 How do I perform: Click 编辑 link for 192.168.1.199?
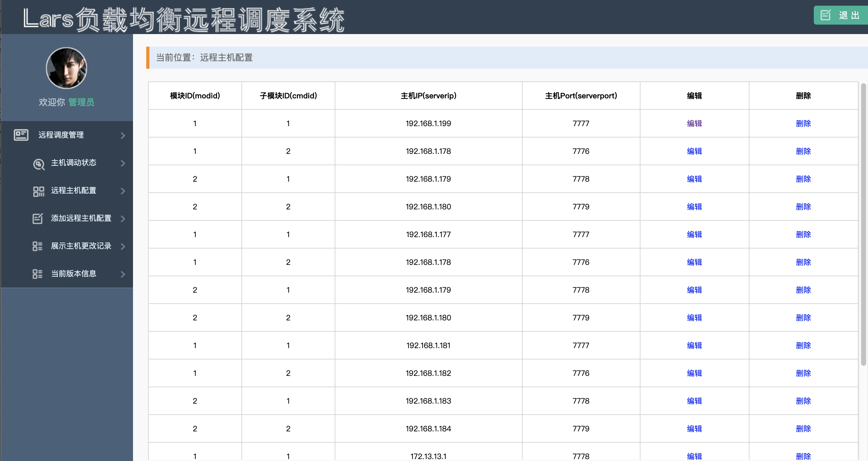694,123
